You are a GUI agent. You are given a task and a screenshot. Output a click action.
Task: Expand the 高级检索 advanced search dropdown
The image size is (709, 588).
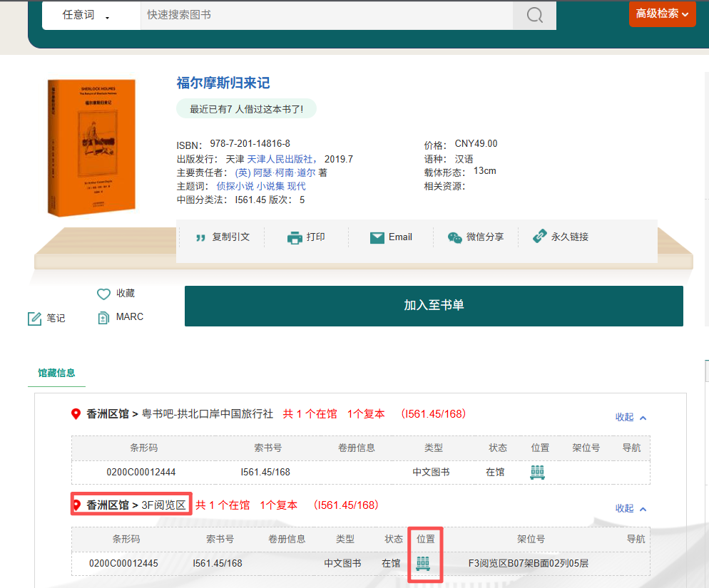coord(662,14)
